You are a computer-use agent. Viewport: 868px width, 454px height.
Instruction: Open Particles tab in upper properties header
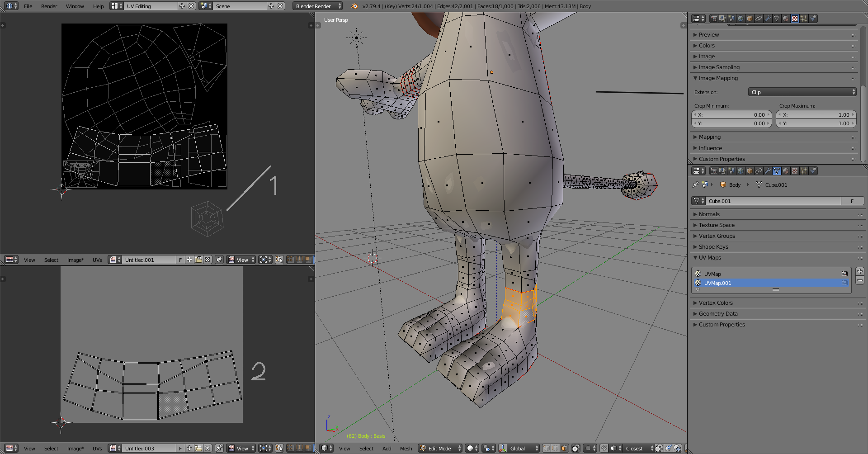click(804, 19)
